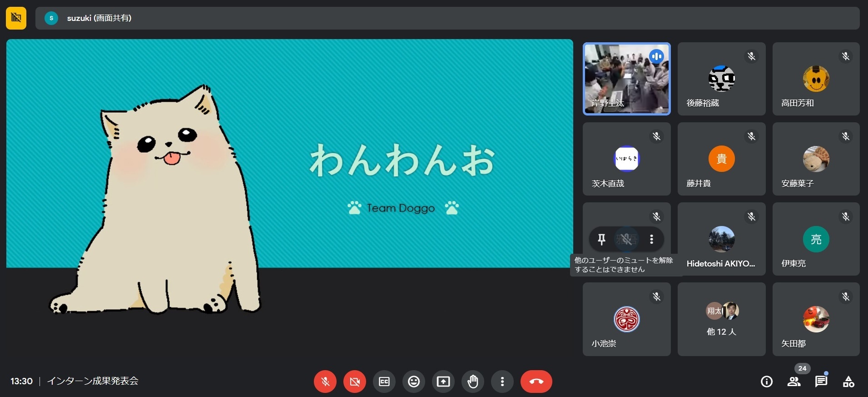Turn on the camera in the bottom bar
This screenshot has height=397, width=868.
tap(355, 382)
